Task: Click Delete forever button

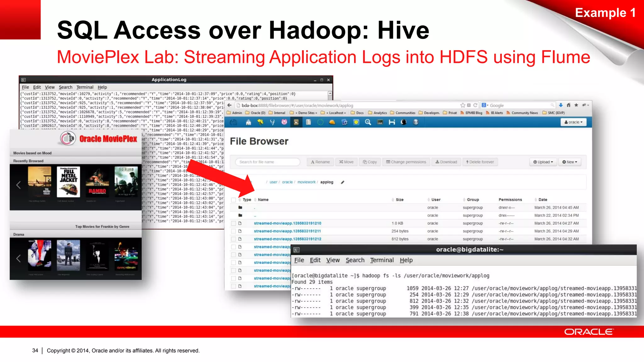Action: click(480, 162)
